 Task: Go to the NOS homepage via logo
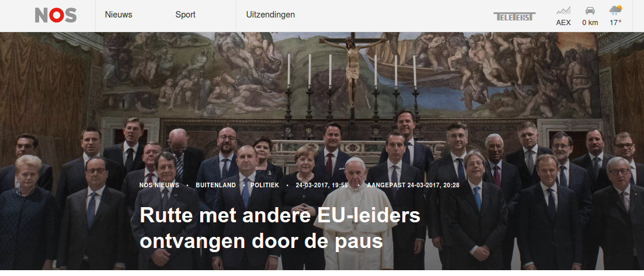point(55,15)
